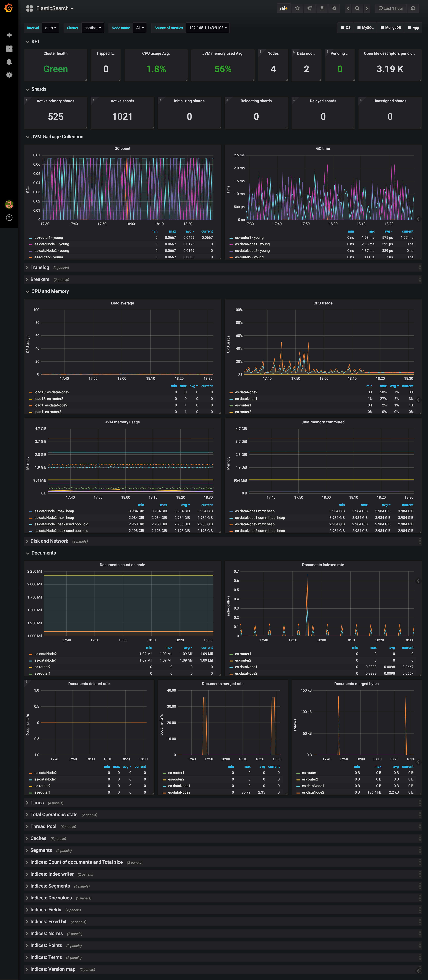Toggle es-dataNode2 series in CPU usage legend
Viewport: 428px width, 980px height.
pos(246,392)
